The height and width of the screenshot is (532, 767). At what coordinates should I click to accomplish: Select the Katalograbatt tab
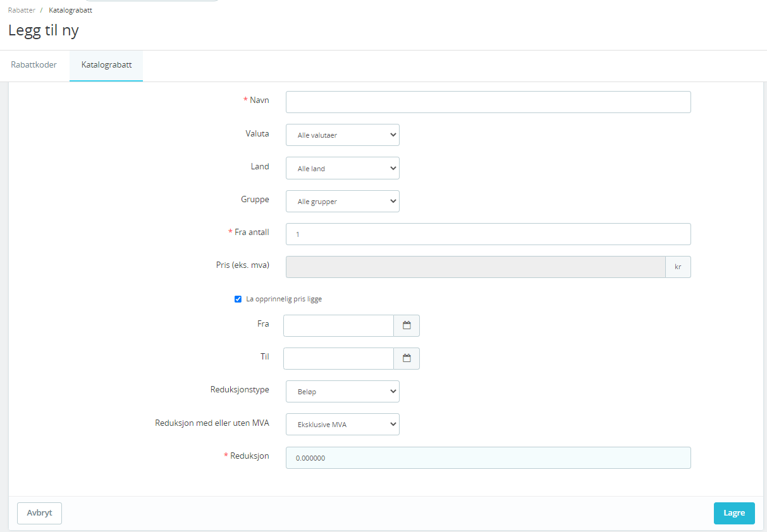(106, 64)
